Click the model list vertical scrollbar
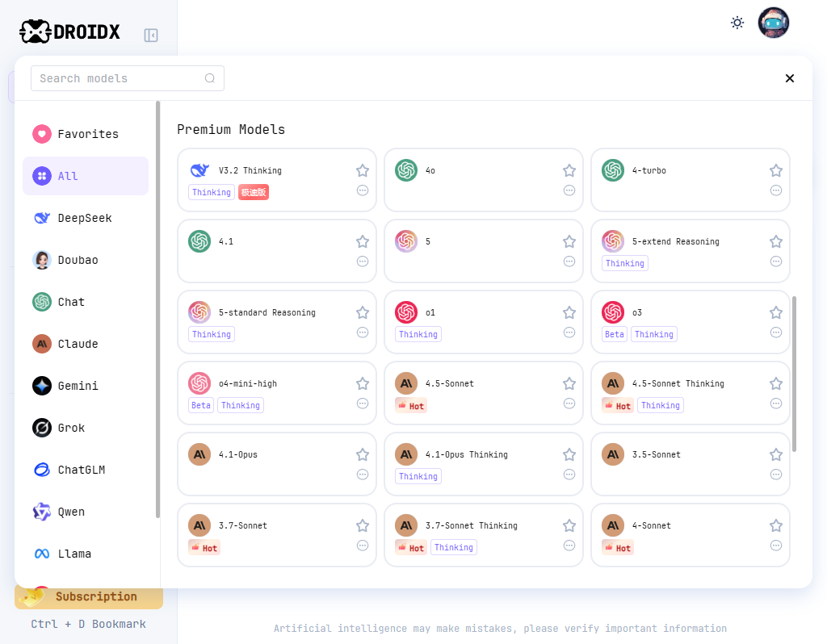This screenshot has height=644, width=827. 795,373
